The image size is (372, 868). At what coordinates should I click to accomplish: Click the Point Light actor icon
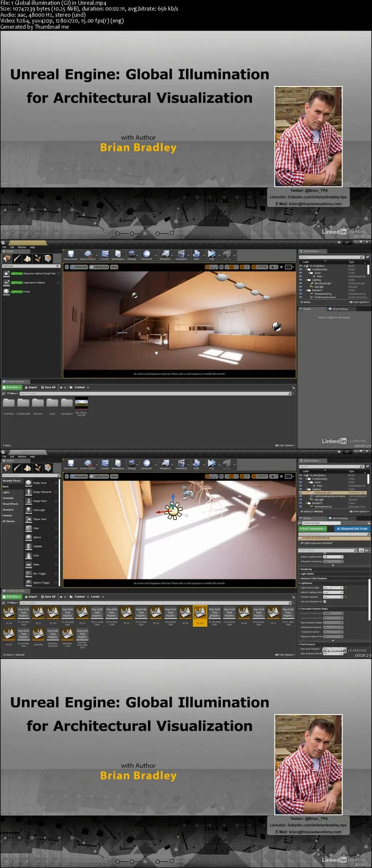click(x=29, y=510)
